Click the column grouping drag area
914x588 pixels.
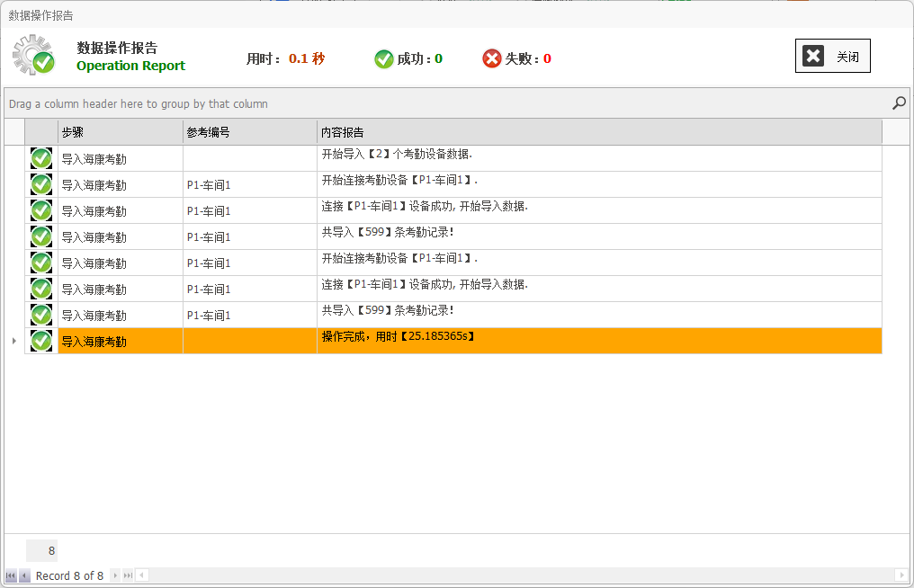click(270, 103)
